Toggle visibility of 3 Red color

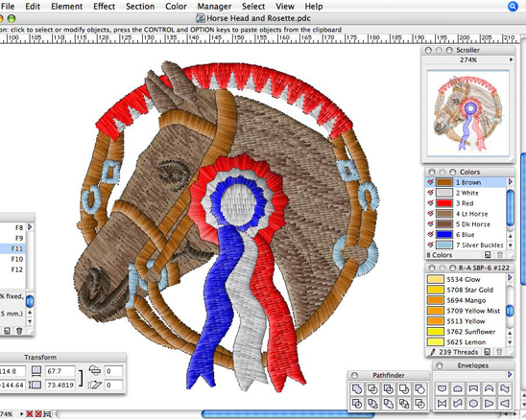point(430,202)
